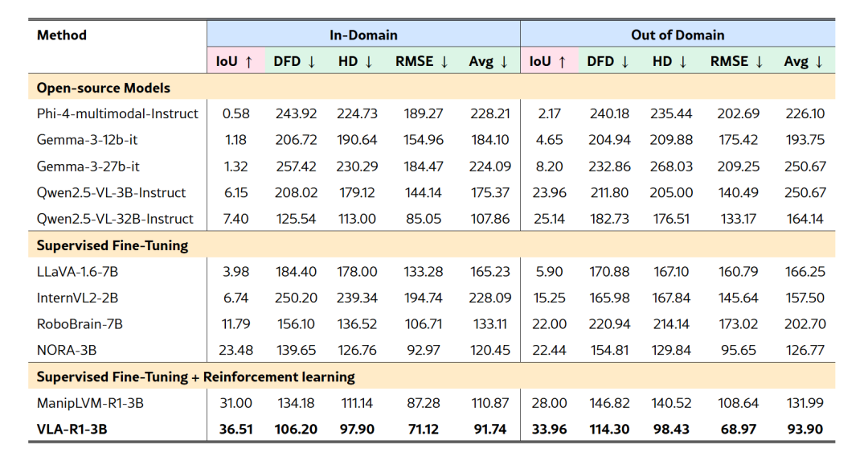Viewport: 868px width, 465px height.
Task: Click the bold 93.90 average value
Action: (804, 430)
